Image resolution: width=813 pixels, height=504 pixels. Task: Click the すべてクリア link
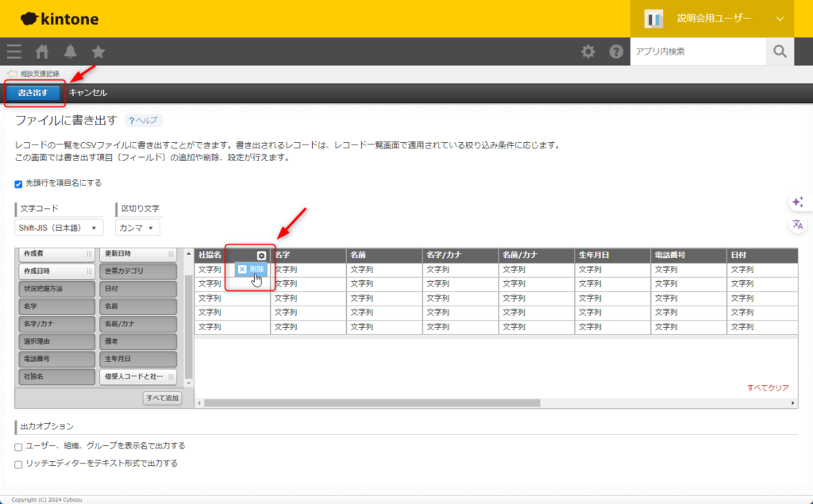click(767, 388)
